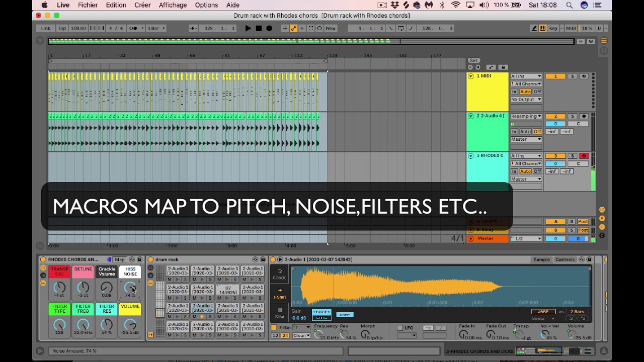This screenshot has height=362, width=644.
Task: Toggle the SNAP button in Simpler
Action: [x=345, y=315]
